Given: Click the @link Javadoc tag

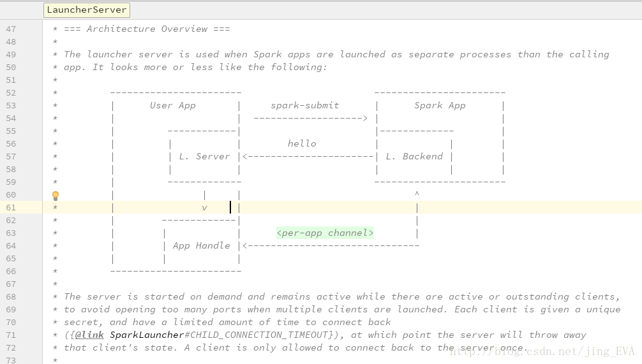Looking at the screenshot, I should [90, 335].
